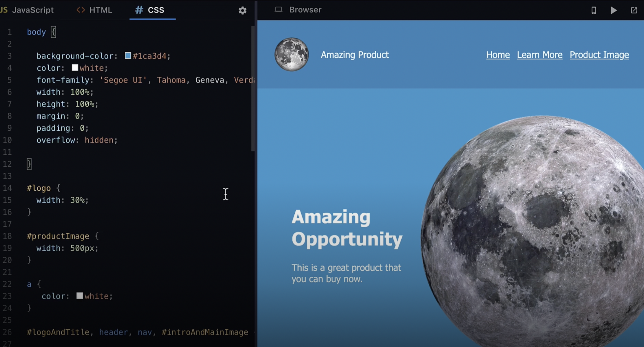The height and width of the screenshot is (347, 644).
Task: Click the closing brace on line 12
Action: click(x=29, y=164)
